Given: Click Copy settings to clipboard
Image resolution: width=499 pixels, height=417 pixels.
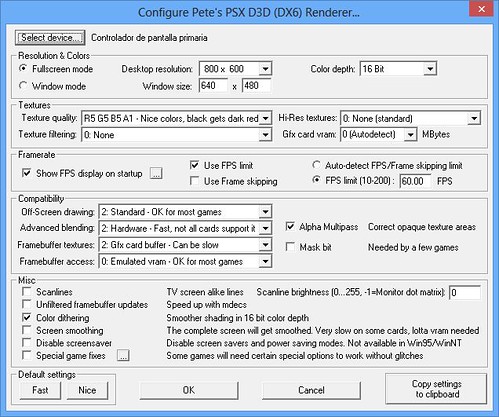Looking at the screenshot, I should (x=436, y=389).
